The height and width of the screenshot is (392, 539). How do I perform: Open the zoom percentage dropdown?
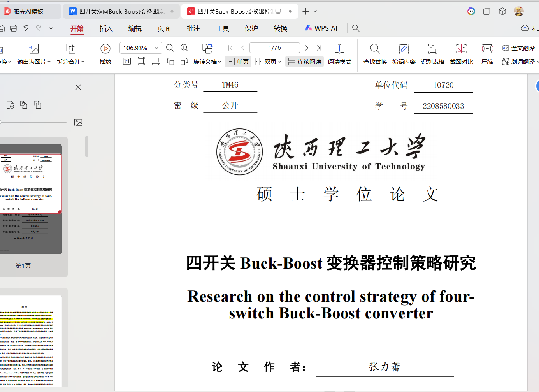[156, 48]
